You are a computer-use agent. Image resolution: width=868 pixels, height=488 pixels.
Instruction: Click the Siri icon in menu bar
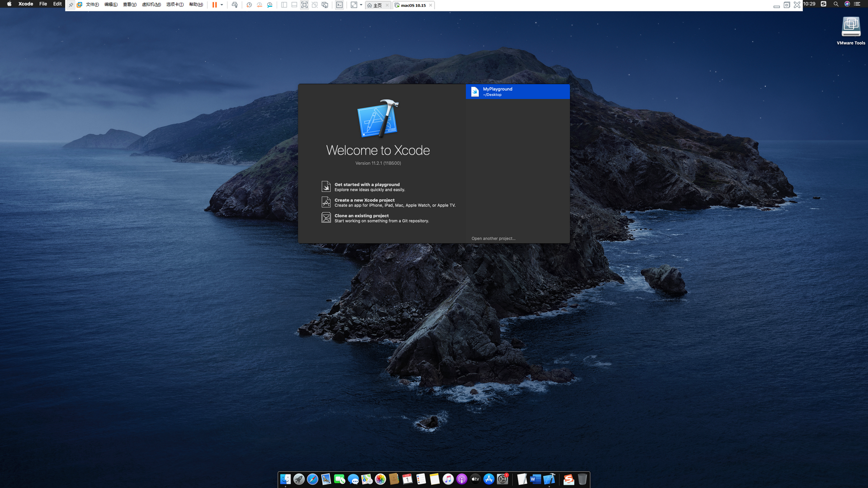point(847,4)
